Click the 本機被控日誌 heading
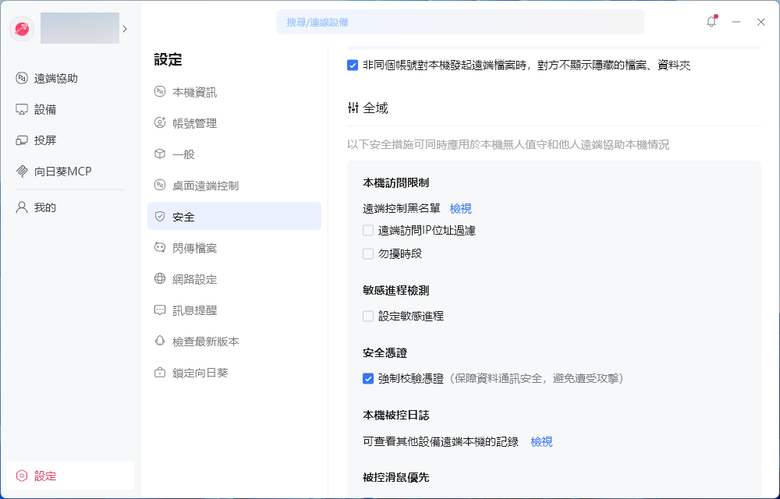Viewport: 780px width, 499px height. click(x=396, y=415)
